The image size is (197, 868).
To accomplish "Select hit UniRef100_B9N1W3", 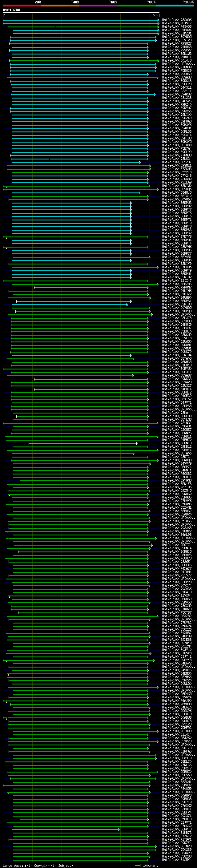I will [x=177, y=54].
